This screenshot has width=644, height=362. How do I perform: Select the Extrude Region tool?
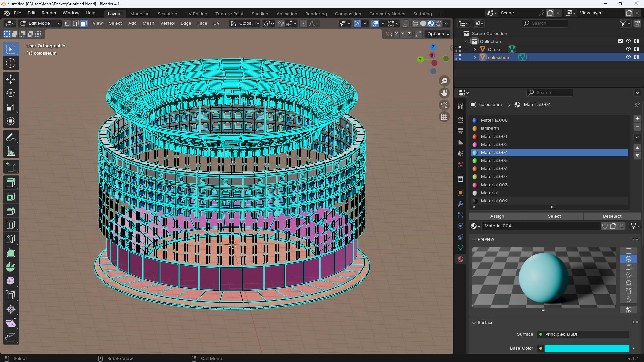coord(11,183)
